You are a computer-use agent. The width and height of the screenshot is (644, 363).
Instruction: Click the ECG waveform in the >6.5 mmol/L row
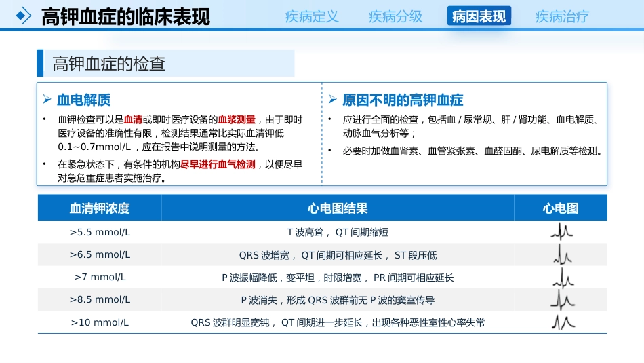(x=562, y=254)
